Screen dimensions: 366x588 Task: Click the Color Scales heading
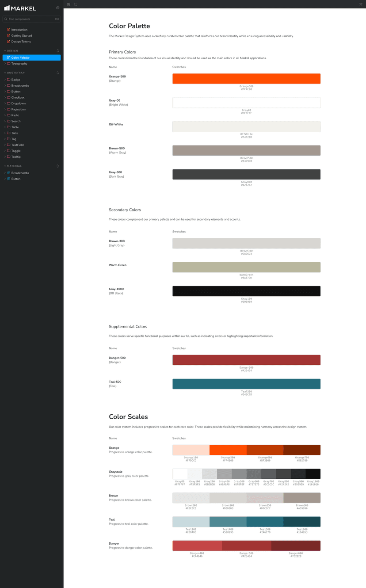coord(128,417)
